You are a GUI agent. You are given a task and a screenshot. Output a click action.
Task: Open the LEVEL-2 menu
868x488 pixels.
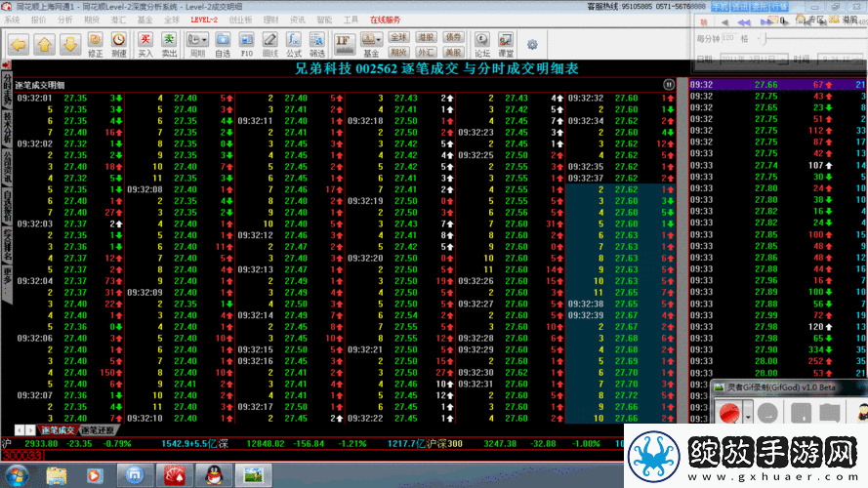(x=204, y=20)
